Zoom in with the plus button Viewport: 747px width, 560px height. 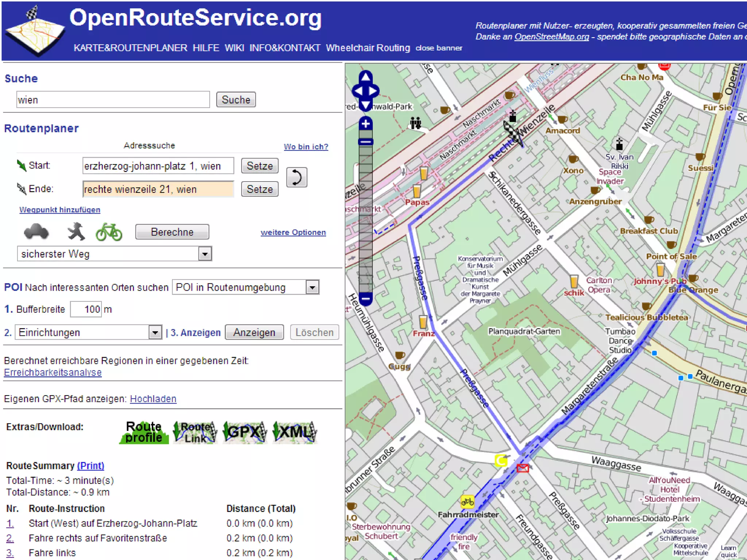(365, 124)
